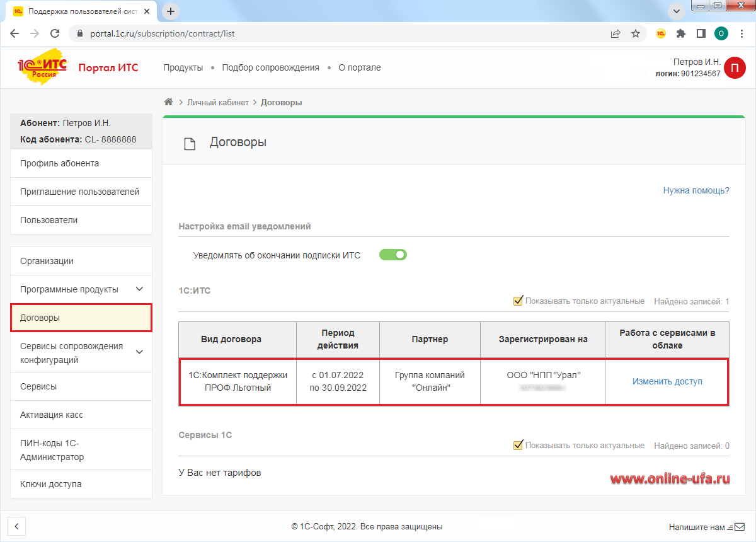Select Пользователи in the sidebar
The height and width of the screenshot is (542, 756).
[81, 220]
